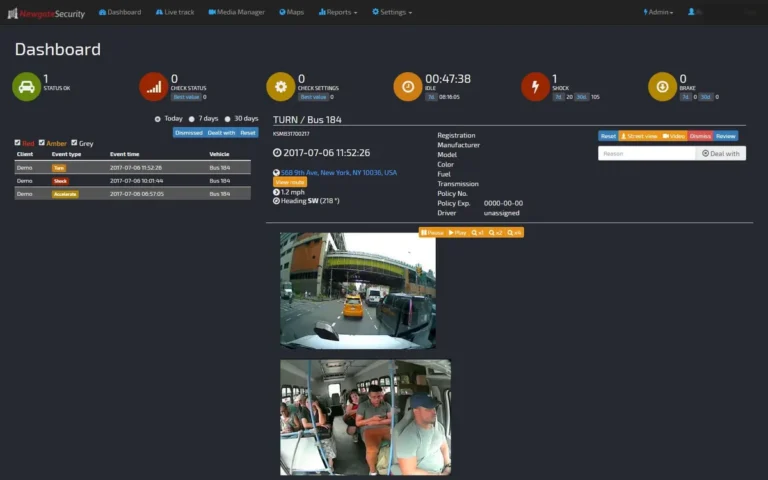Image resolution: width=768 pixels, height=480 pixels.
Task: Go to the Dashboard nav item
Action: [x=120, y=12]
